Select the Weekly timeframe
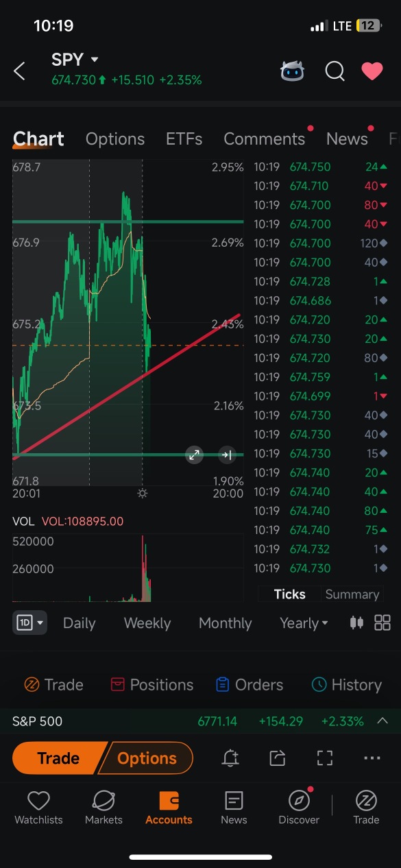 pos(147,623)
